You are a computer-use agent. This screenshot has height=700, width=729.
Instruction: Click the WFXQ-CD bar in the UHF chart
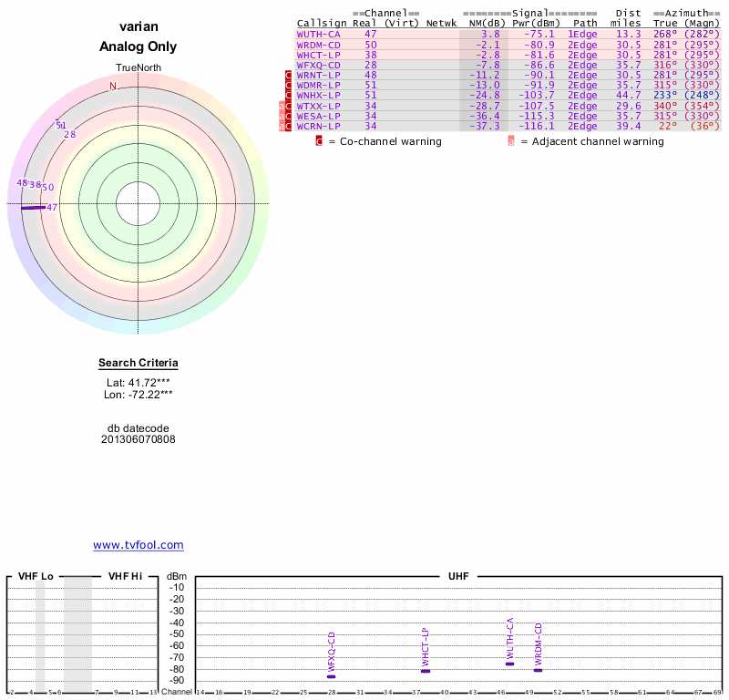332,676
